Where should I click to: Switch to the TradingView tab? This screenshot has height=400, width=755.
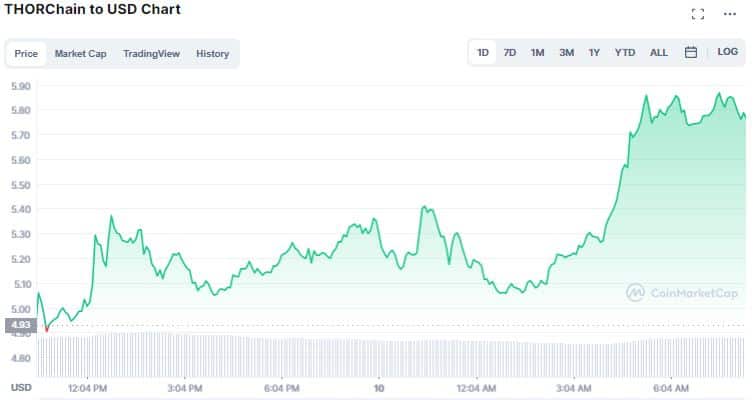(x=151, y=53)
